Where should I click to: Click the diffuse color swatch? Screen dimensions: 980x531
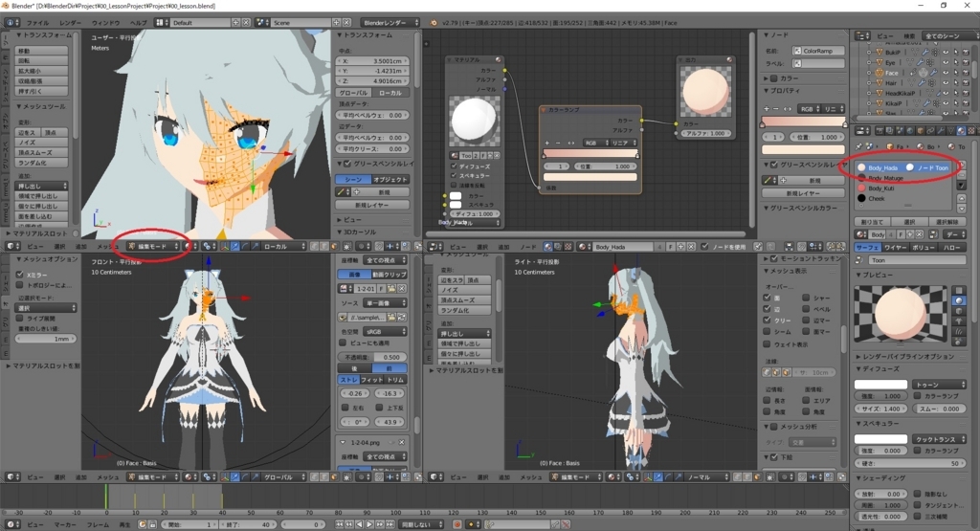point(880,385)
